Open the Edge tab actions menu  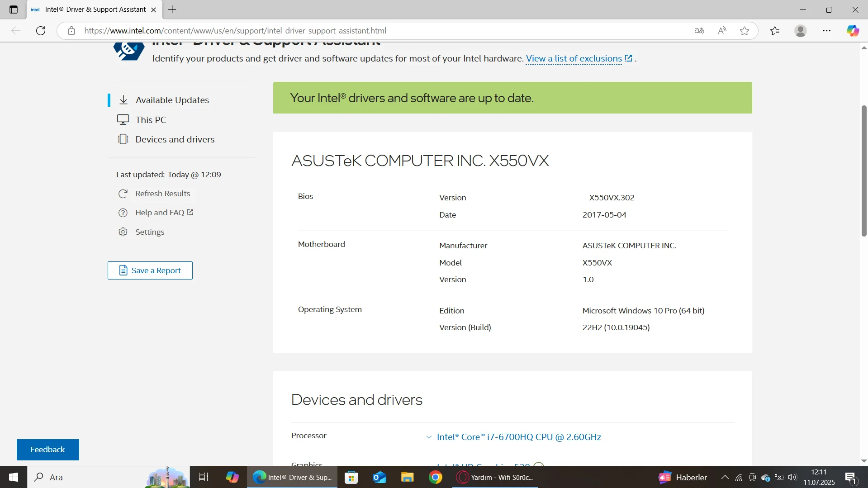[14, 9]
